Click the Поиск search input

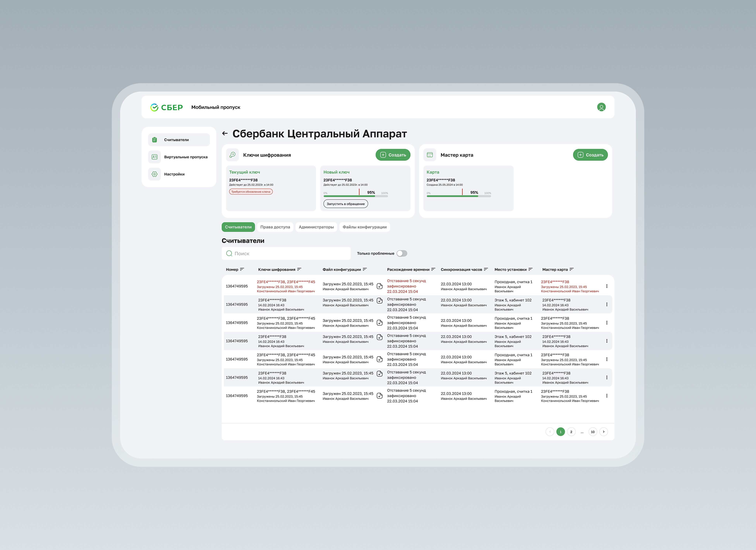click(x=286, y=253)
